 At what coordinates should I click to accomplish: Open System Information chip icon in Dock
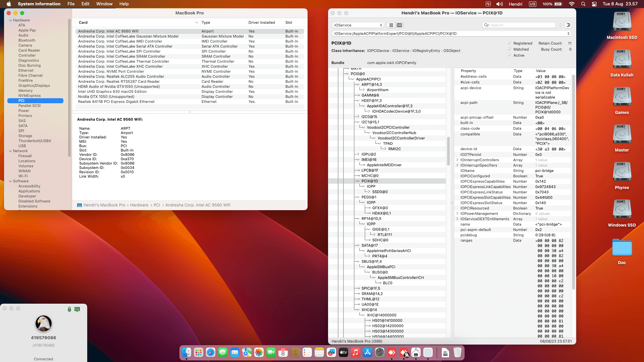pyautogui.click(x=416, y=352)
